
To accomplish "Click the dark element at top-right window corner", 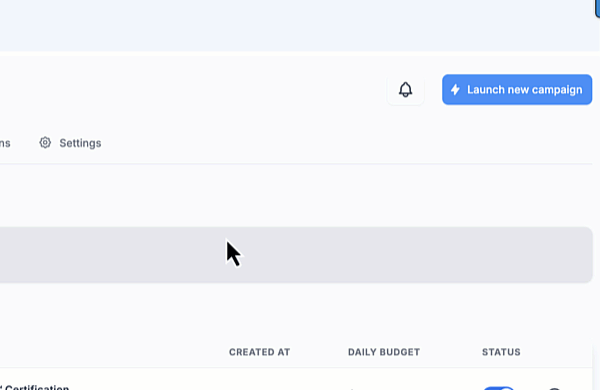I will coord(598,8).
